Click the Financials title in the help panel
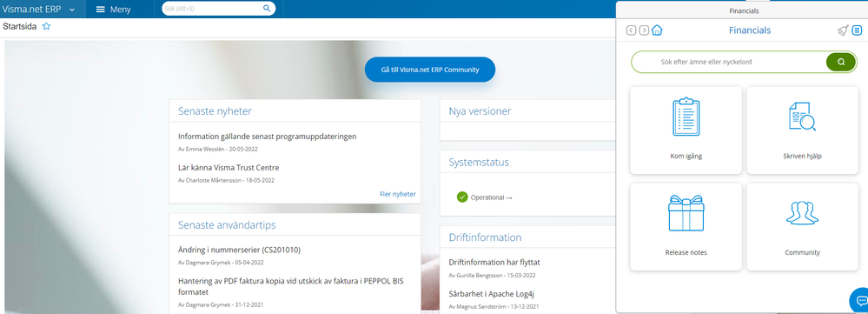Viewport: 868px width, 314px height. 750,30
